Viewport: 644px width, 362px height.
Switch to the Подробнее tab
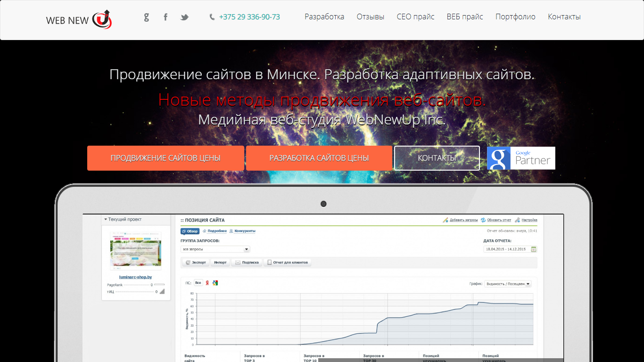tap(215, 231)
